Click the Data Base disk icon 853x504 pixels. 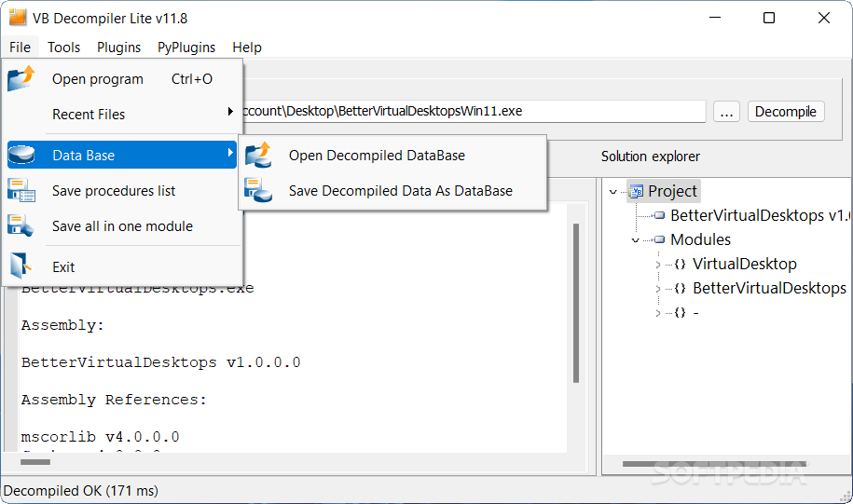coord(21,155)
